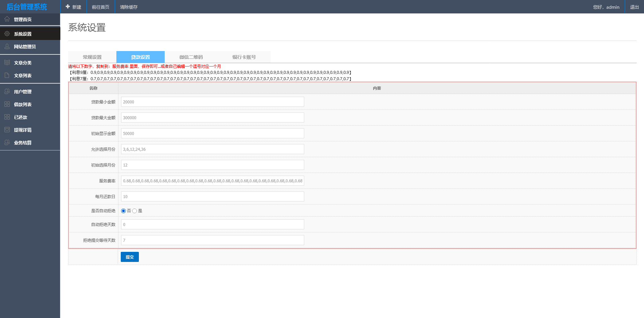The image size is (644, 318).
Task: Click the 自动拒绝天数 input field
Action: (213, 224)
